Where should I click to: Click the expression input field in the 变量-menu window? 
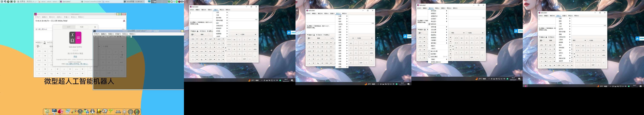[224, 15]
